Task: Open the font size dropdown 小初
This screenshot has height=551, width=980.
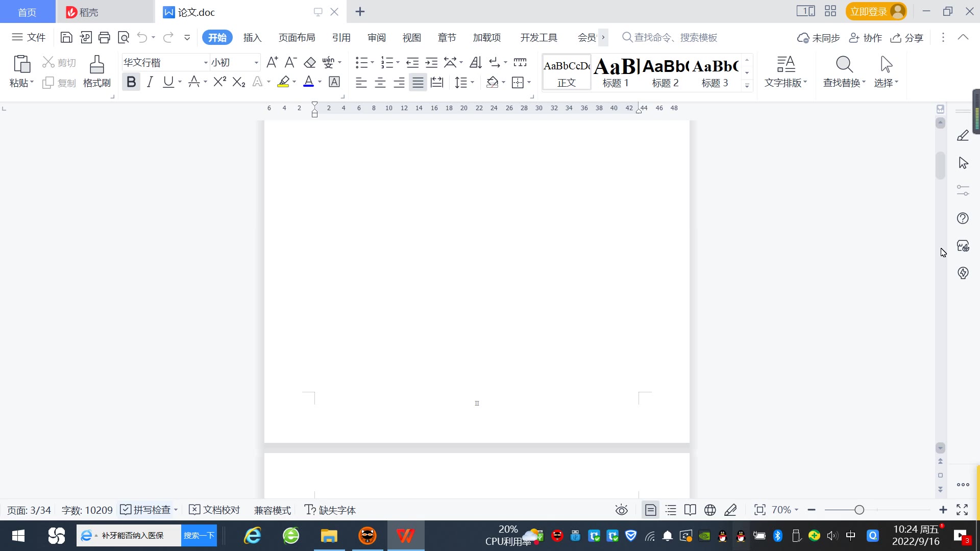Action: click(x=256, y=62)
